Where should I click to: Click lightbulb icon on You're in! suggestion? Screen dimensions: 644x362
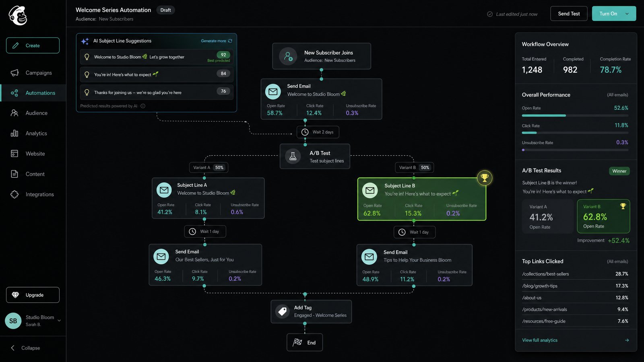[87, 75]
